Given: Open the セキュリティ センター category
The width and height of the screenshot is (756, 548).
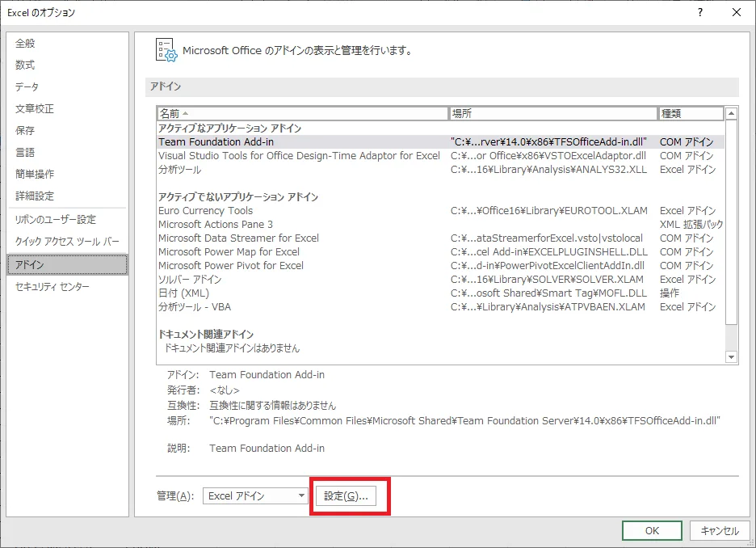Looking at the screenshot, I should 52,286.
